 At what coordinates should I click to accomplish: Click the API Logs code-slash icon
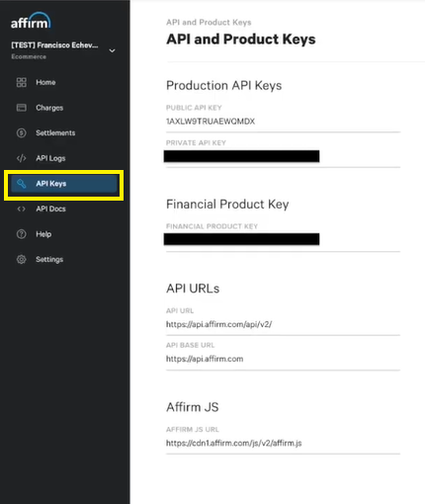(x=22, y=158)
